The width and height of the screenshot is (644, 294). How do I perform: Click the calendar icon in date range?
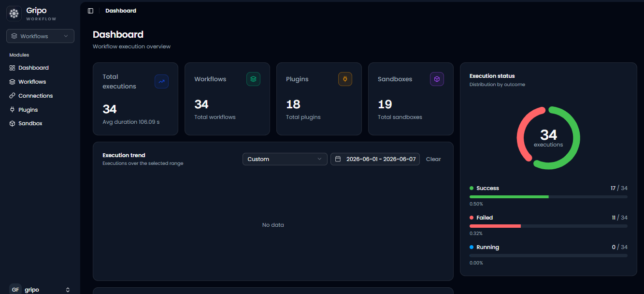338,159
